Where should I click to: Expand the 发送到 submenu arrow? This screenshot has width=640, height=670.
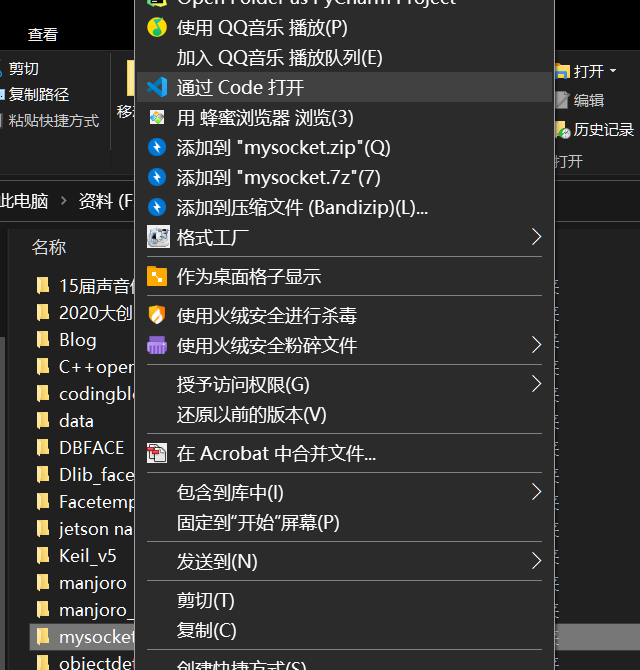pos(536,561)
